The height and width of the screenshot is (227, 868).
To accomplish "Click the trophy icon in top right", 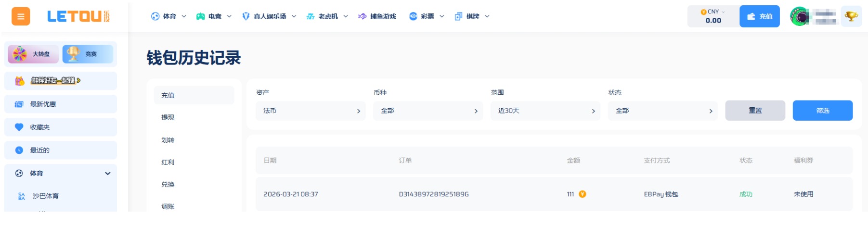I will coord(851,16).
